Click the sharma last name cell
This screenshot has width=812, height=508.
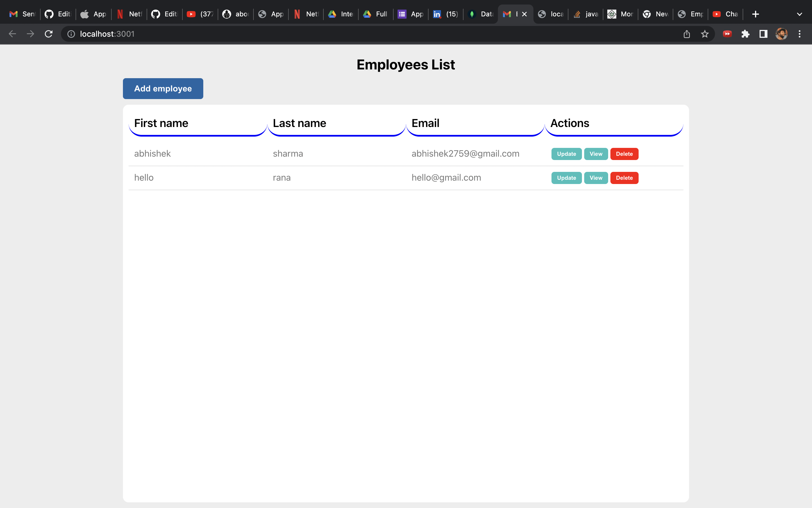(x=288, y=154)
